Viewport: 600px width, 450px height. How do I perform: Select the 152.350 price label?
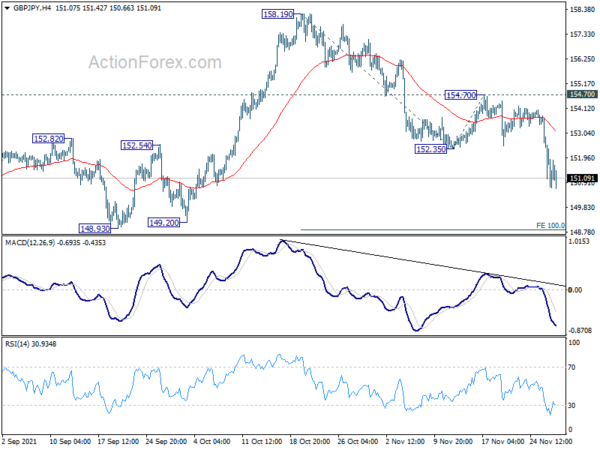(431, 149)
